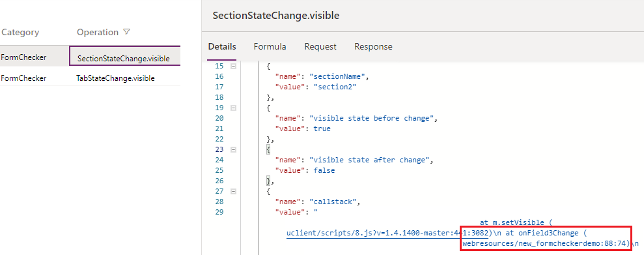Open the Response tab

pyautogui.click(x=373, y=47)
